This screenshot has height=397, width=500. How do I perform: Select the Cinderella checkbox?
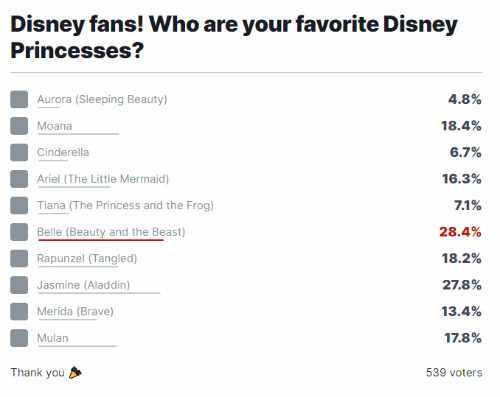[19, 152]
